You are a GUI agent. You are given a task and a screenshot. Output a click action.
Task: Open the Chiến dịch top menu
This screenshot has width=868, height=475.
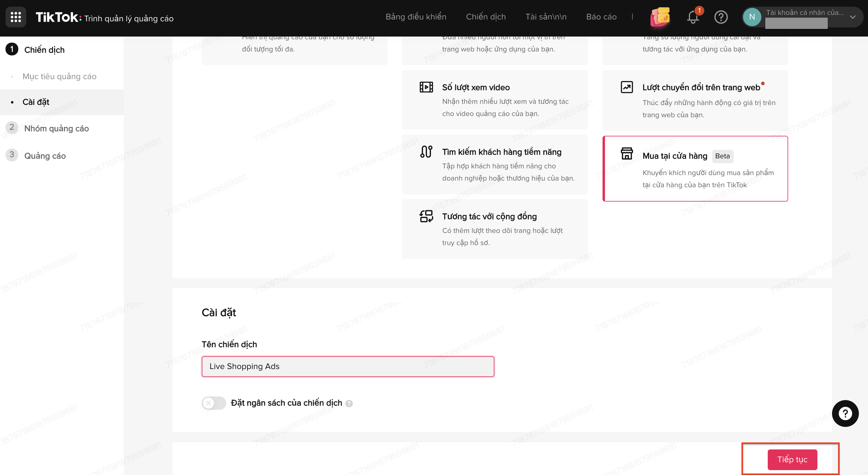click(x=486, y=17)
